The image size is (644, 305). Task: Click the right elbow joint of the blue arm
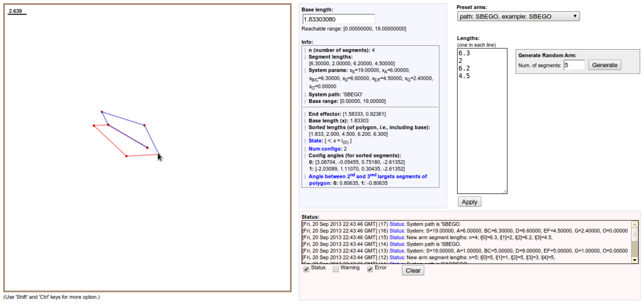[145, 126]
